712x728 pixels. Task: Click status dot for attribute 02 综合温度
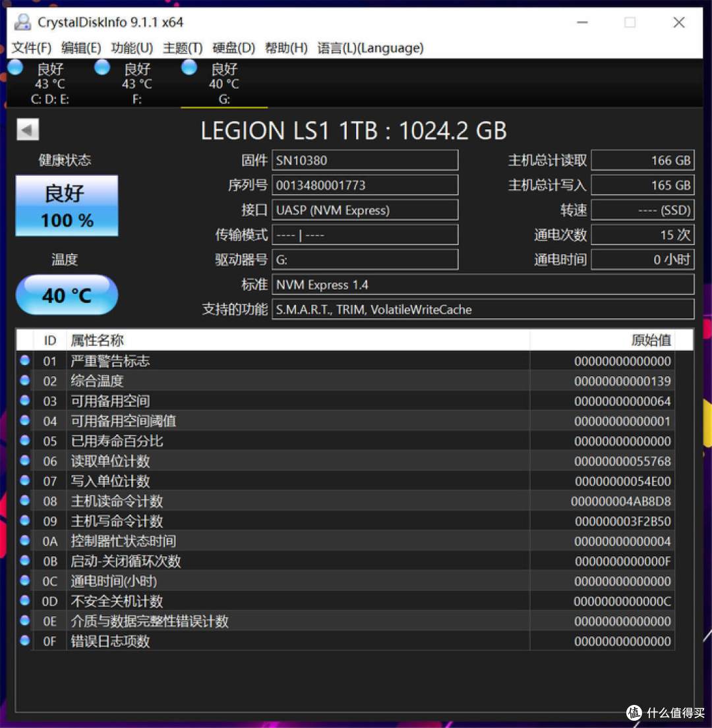pyautogui.click(x=25, y=380)
